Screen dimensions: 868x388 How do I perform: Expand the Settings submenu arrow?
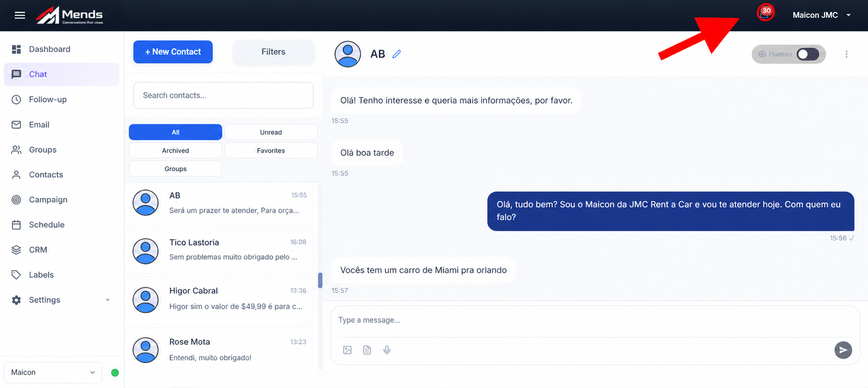point(107,300)
